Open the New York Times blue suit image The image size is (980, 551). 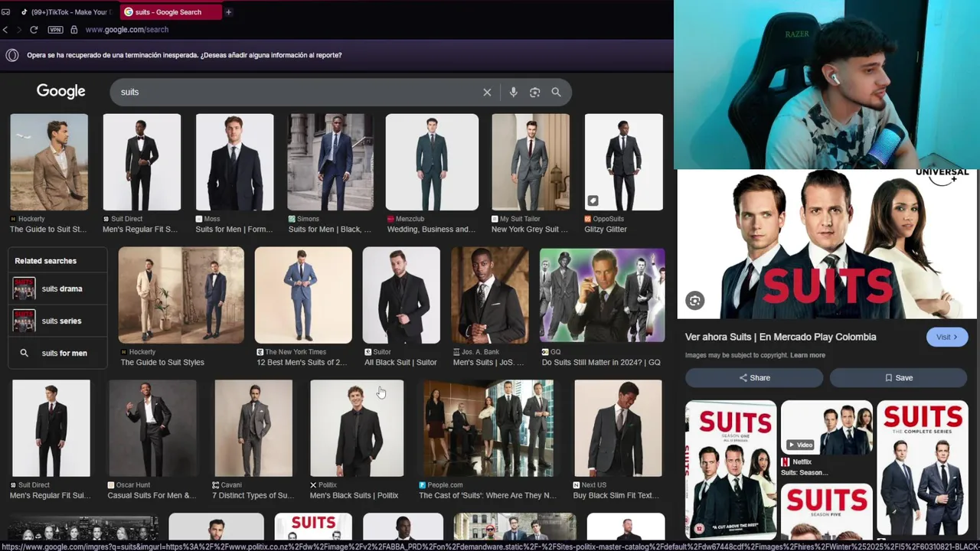click(303, 295)
